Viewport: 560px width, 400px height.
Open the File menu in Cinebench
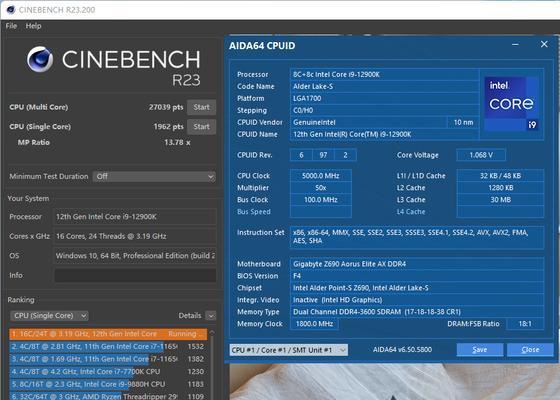[x=11, y=26]
